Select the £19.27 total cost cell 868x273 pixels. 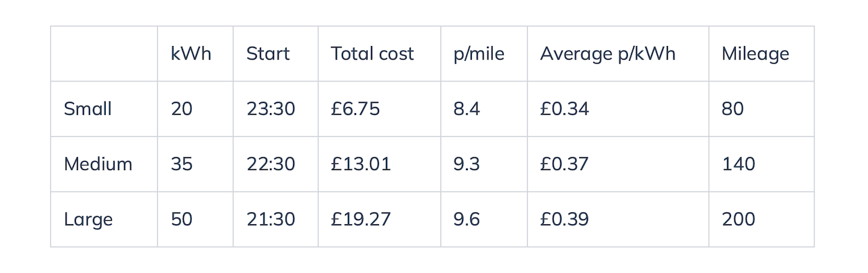pyautogui.click(x=361, y=219)
